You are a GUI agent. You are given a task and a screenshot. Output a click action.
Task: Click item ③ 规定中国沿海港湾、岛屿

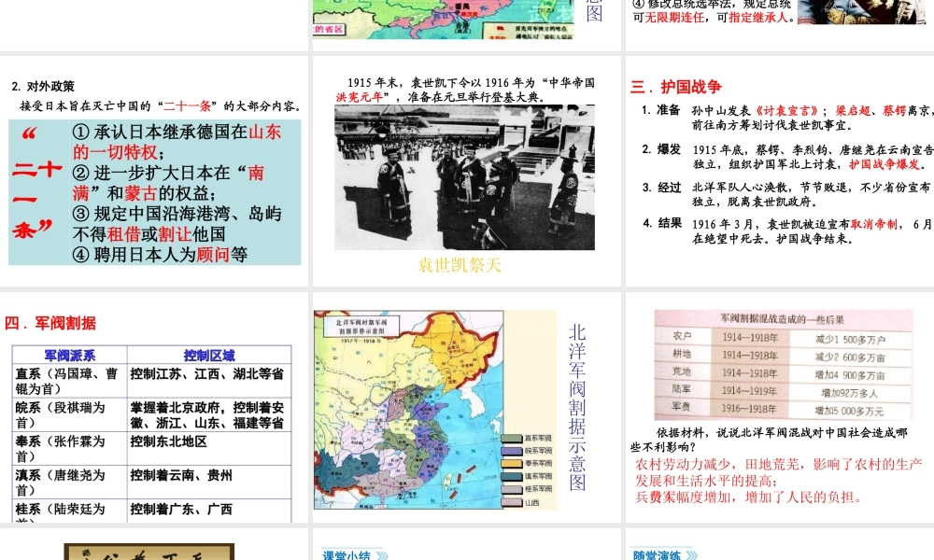coord(177,224)
